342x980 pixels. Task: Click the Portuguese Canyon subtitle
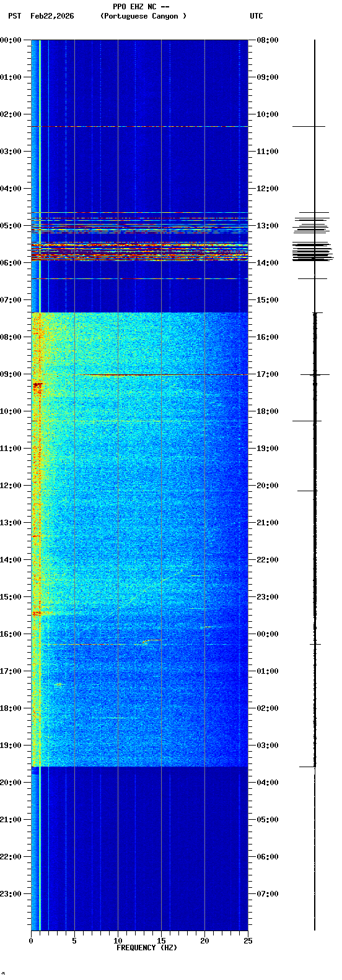[x=143, y=16]
